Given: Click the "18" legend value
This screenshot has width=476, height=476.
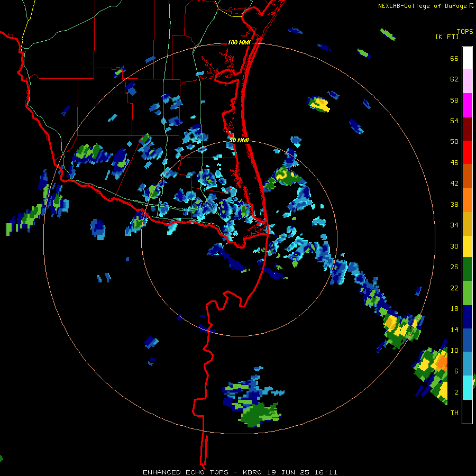Looking at the screenshot, I should (x=454, y=309).
